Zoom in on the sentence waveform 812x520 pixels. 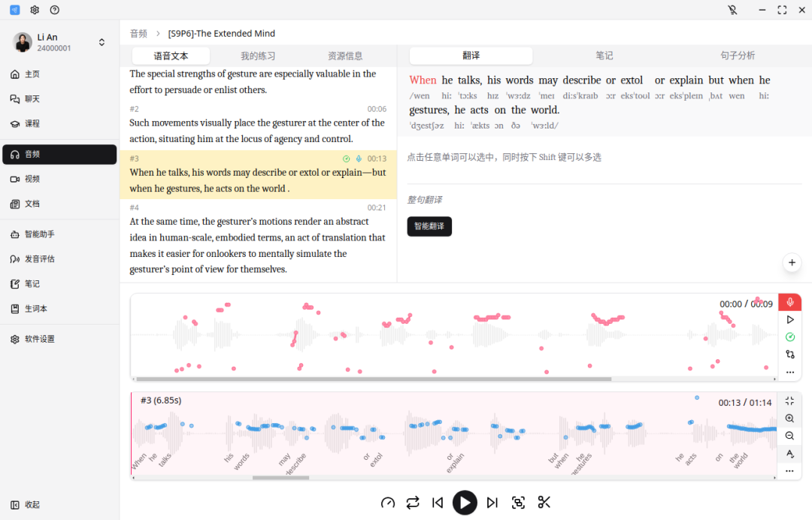[x=789, y=418]
